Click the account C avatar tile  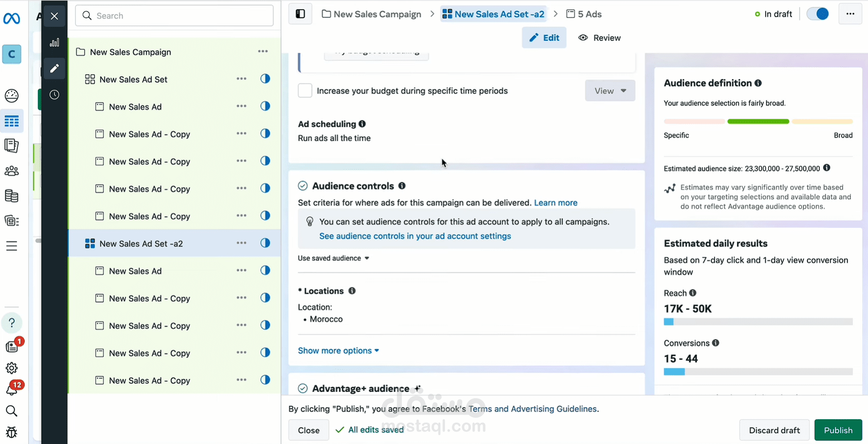click(12, 54)
